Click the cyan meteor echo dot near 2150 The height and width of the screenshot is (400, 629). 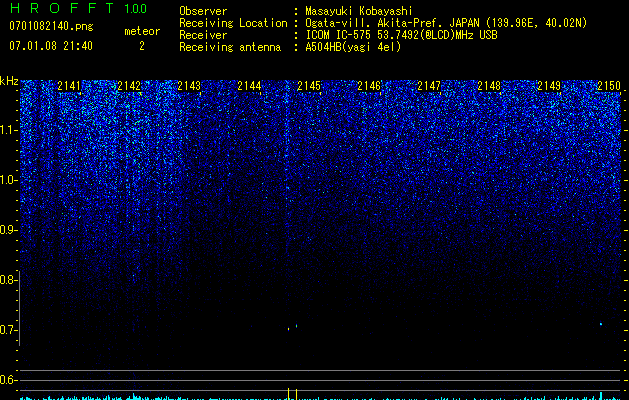tap(601, 324)
